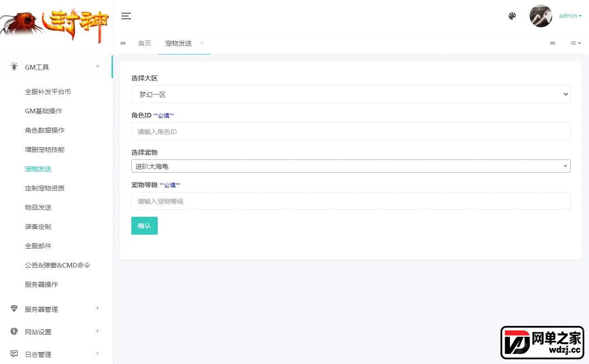Toggle the sidebar hamburger menu icon

coord(126,16)
